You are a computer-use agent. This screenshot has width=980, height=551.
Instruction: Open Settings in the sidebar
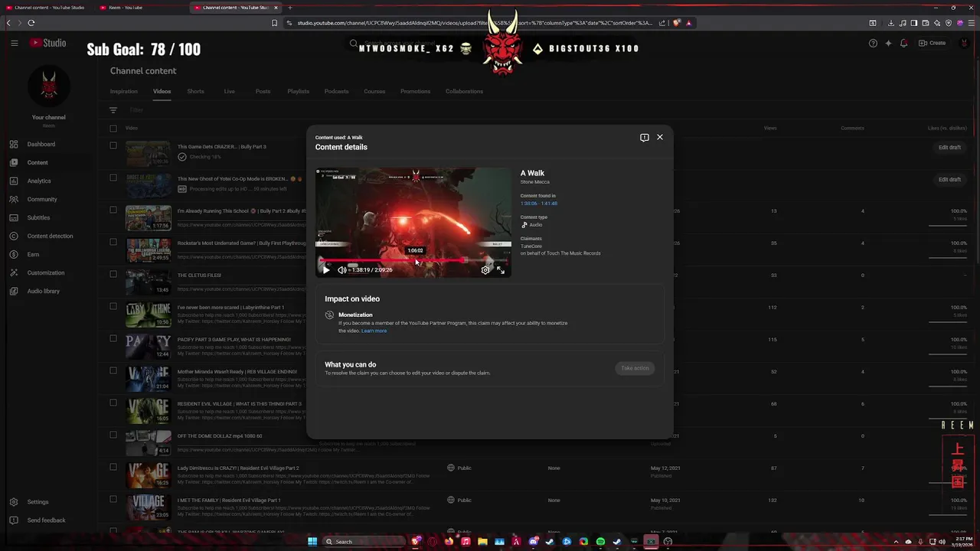tap(38, 502)
